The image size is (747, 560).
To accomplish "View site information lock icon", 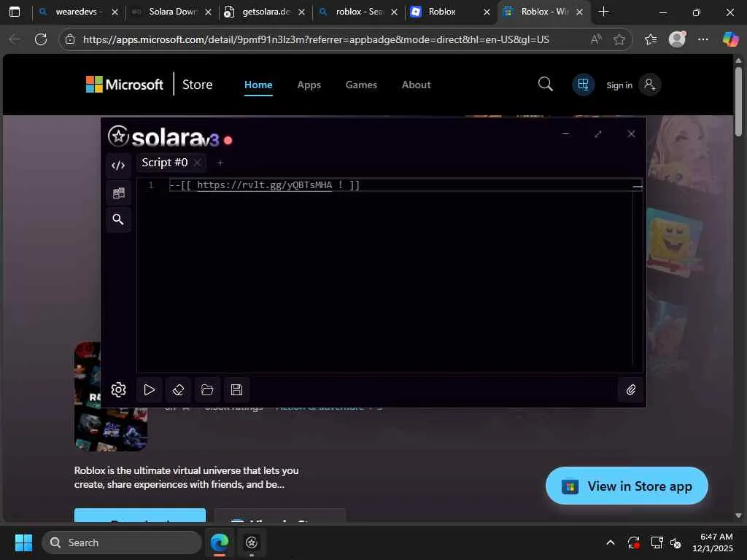I will pyautogui.click(x=70, y=39).
